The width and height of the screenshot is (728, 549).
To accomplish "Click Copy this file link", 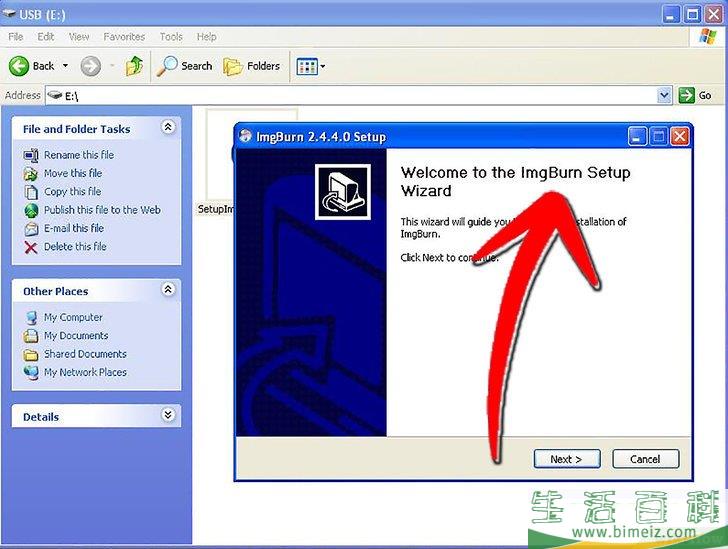I will point(72,191).
